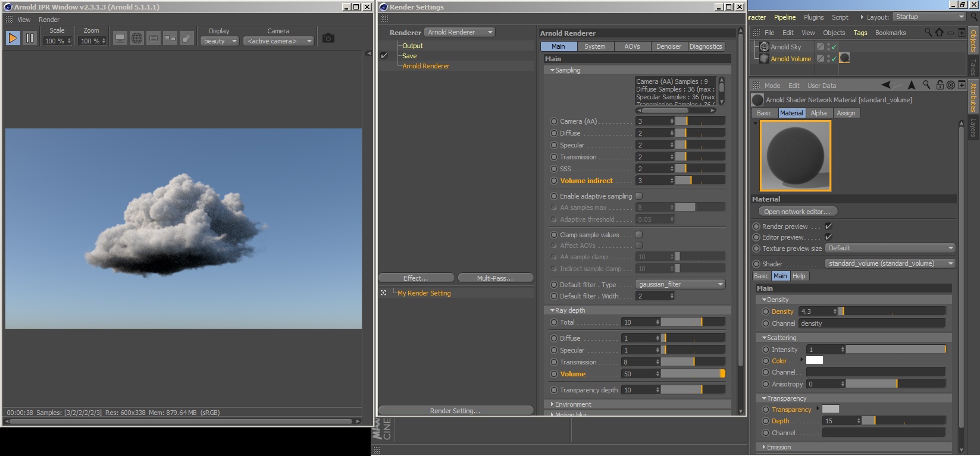Viewport: 980px width, 456px height.
Task: Click the eye icon in Object Manager toolbar
Action: pyautogui.click(x=951, y=32)
